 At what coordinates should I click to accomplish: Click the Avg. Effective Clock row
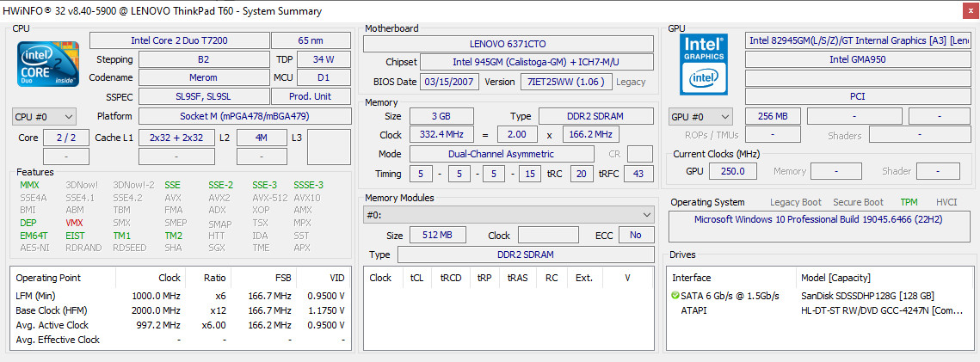tap(181, 341)
